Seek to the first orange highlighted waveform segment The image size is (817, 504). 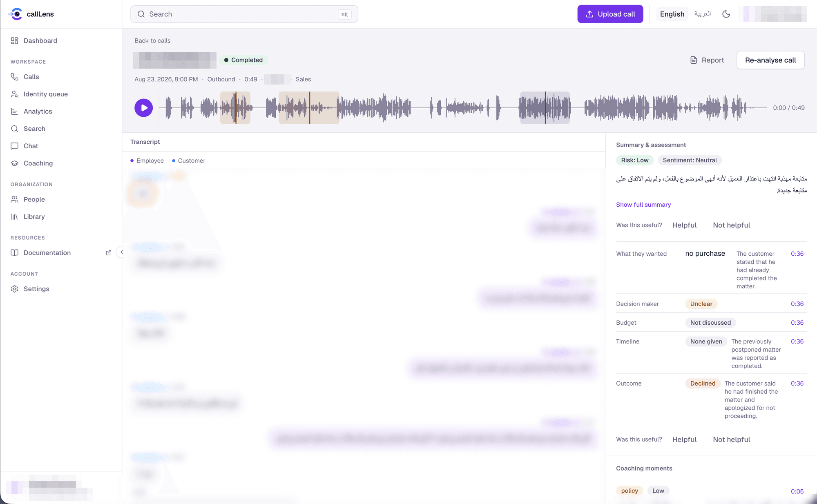point(235,108)
